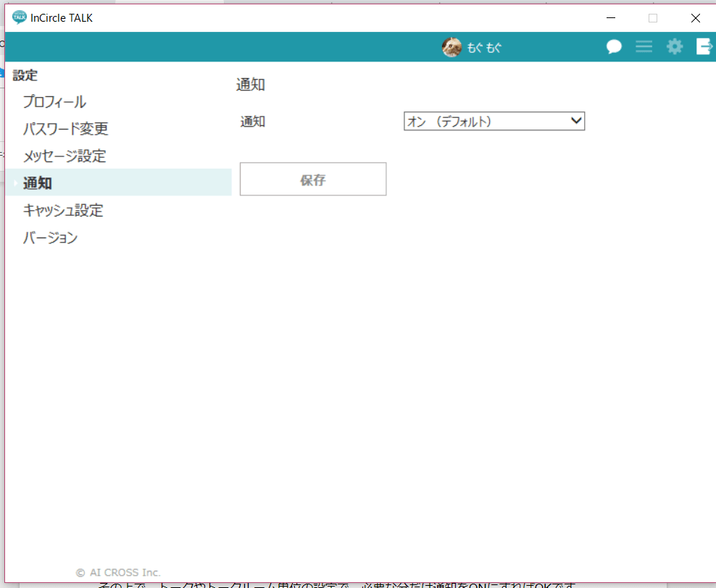Select パスワード変更 in the sidebar
The image size is (716, 588).
[x=65, y=130]
